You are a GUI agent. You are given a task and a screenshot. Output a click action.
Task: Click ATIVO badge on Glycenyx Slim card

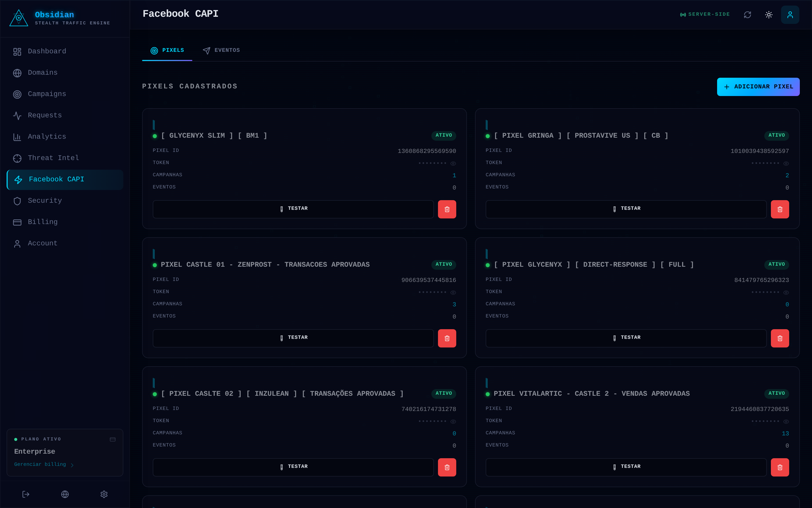444,135
